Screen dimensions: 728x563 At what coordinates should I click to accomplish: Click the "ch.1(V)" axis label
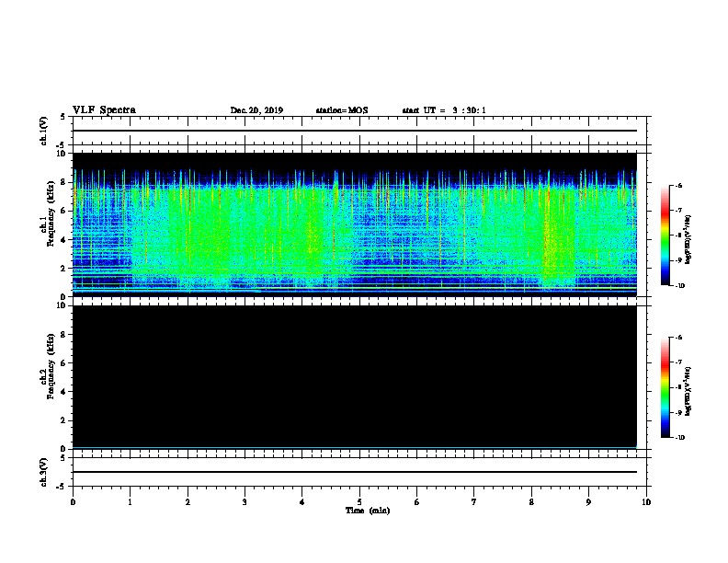[x=44, y=131]
